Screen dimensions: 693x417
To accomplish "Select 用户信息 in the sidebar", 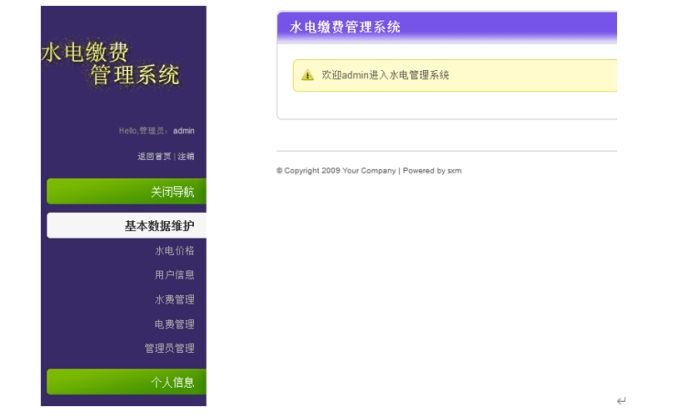I will pos(175,275).
